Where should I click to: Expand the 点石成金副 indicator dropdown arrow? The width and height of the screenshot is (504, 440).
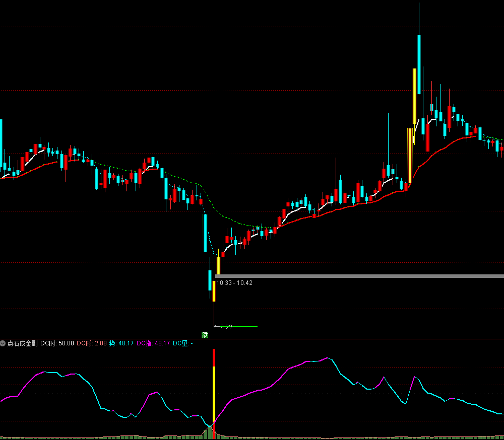pyautogui.click(x=3, y=343)
